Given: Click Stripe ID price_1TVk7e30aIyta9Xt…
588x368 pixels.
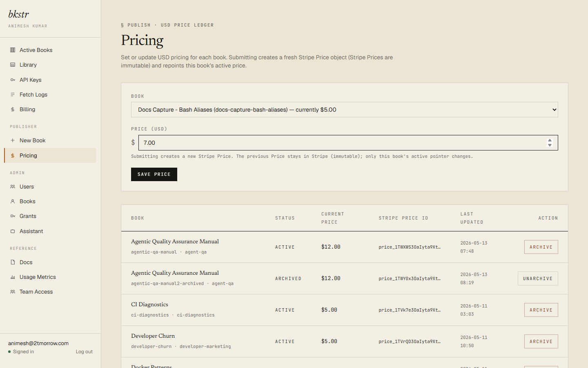Looking at the screenshot, I should [x=410, y=310].
